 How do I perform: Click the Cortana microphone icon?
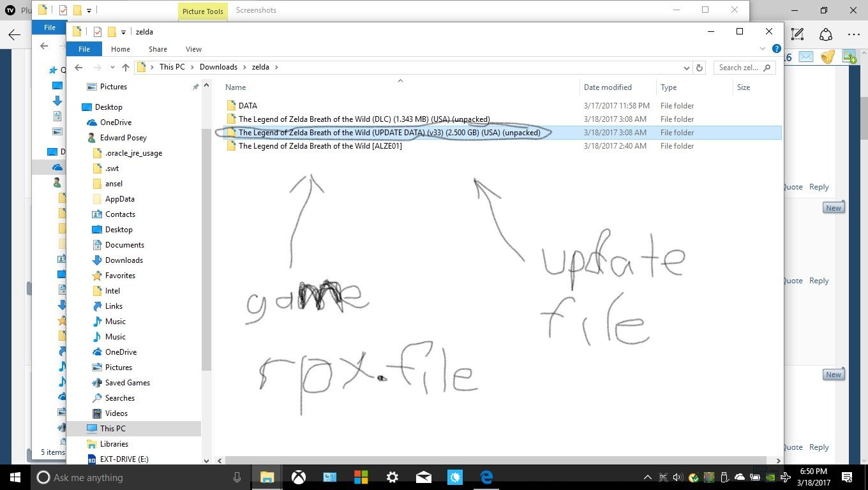coord(237,477)
